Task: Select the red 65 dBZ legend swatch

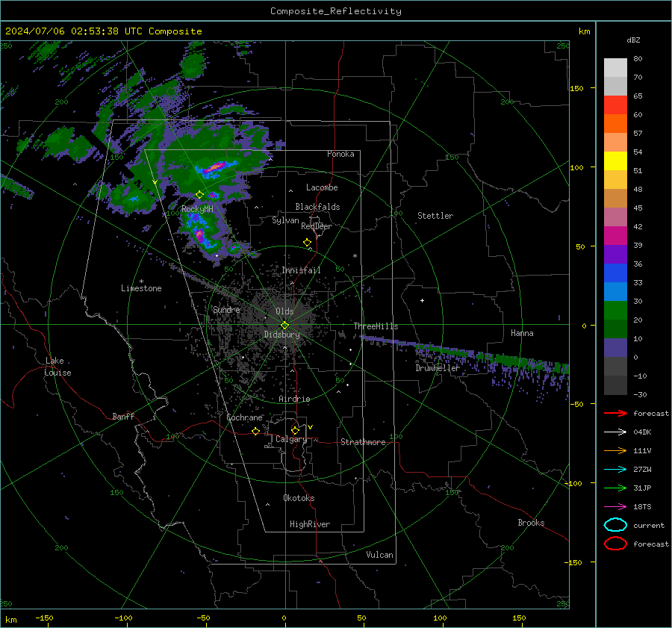Action: coord(615,105)
